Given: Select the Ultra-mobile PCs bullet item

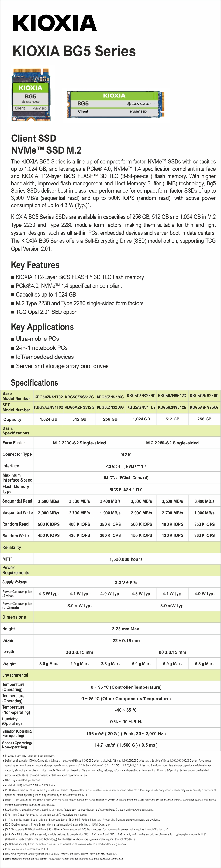Looking at the screenshot, I should point(37,339).
